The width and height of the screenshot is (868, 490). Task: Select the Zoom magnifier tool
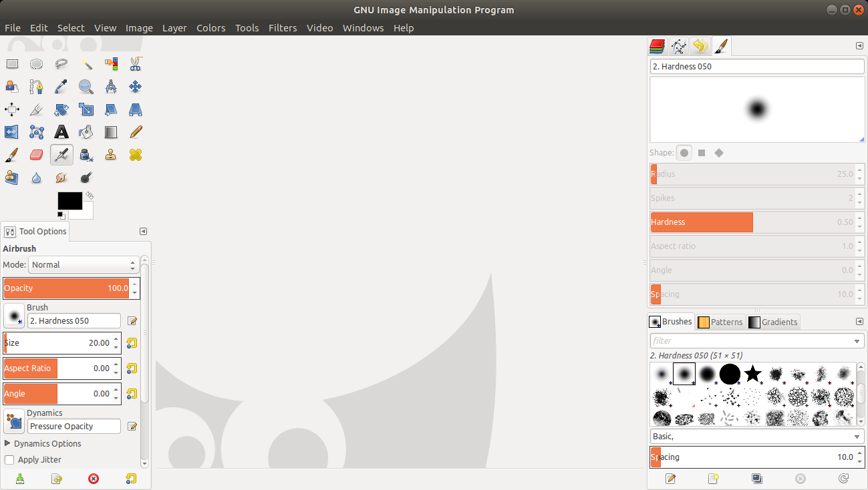pyautogui.click(x=86, y=87)
